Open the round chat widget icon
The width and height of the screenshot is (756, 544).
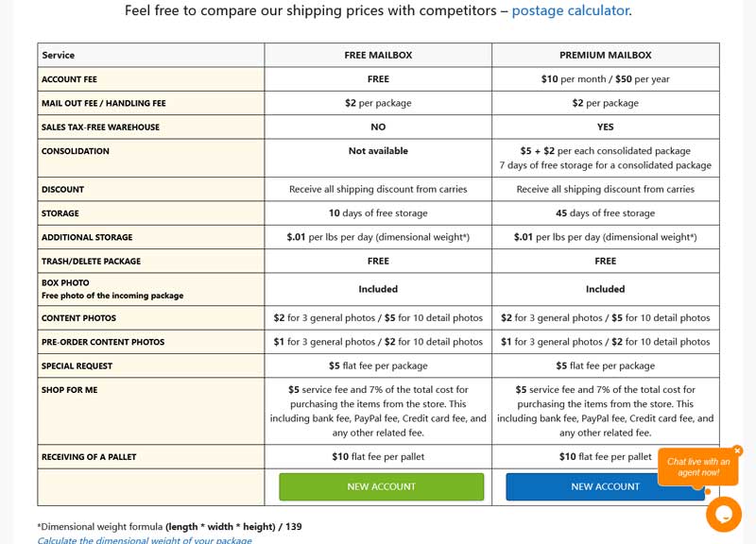pyautogui.click(x=723, y=514)
